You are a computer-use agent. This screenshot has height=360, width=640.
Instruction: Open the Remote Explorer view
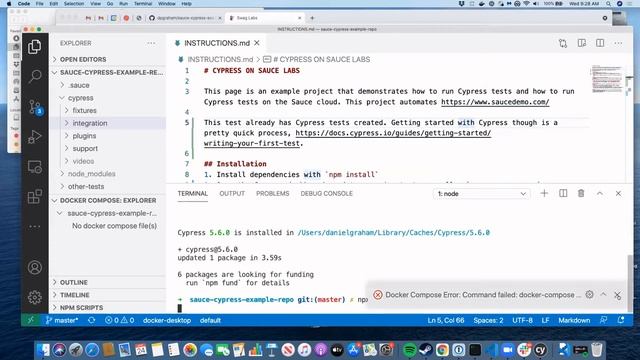pyautogui.click(x=35, y=167)
